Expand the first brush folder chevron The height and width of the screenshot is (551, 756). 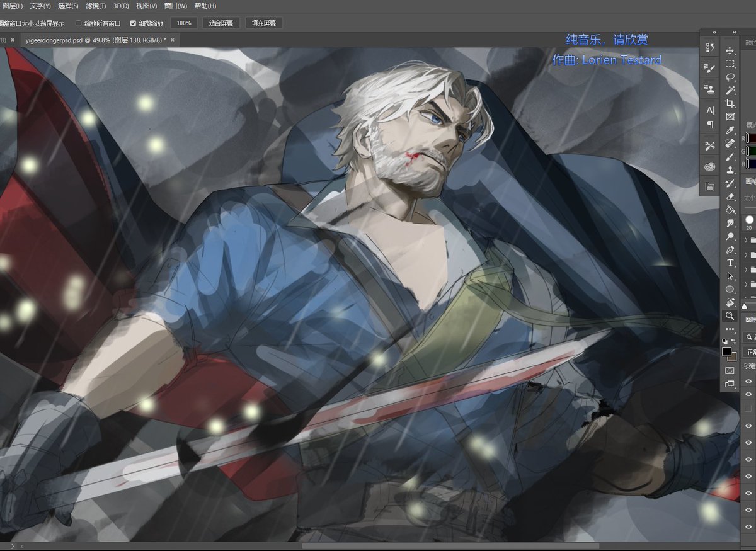coord(747,240)
